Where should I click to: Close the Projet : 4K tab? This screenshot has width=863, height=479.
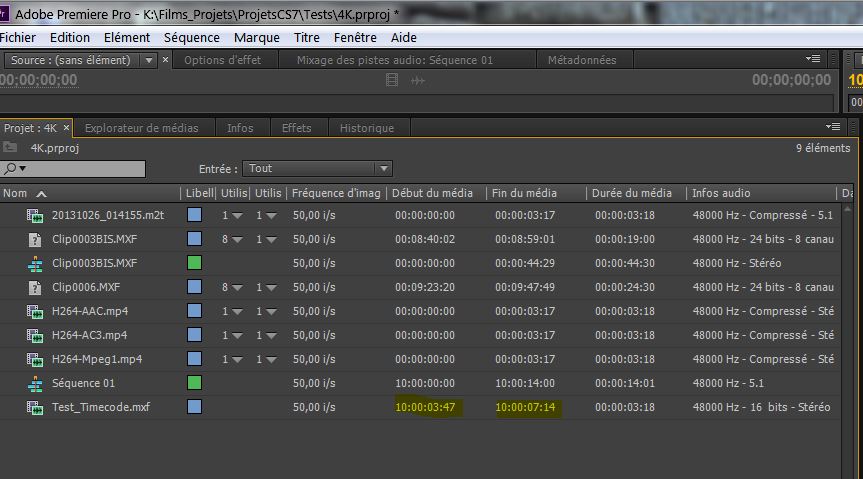coord(67,127)
